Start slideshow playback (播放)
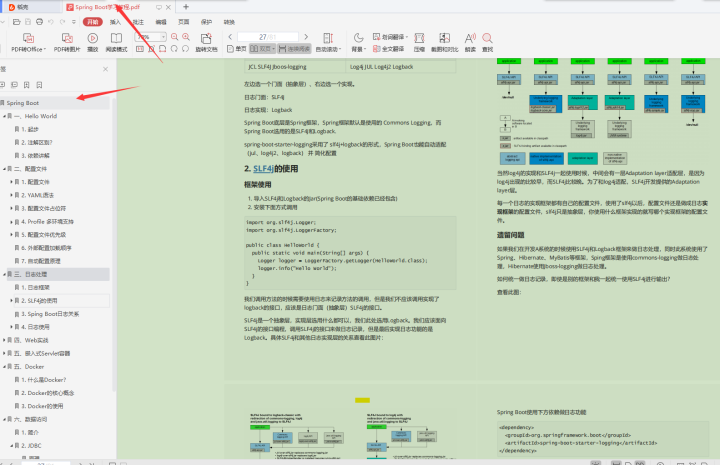 click(93, 42)
